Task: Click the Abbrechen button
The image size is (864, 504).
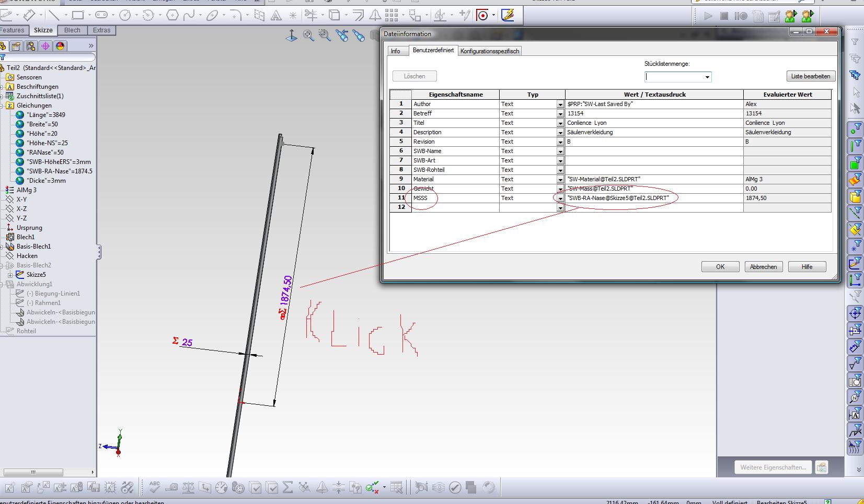Action: click(763, 267)
